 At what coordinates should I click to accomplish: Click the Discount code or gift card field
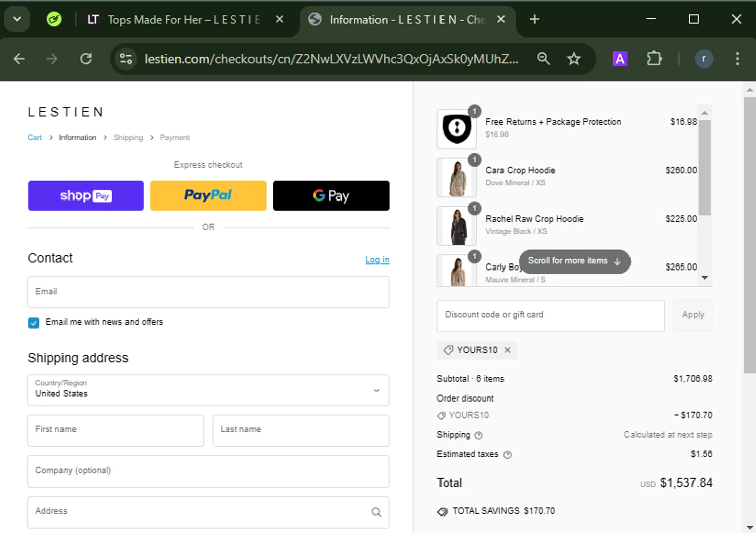[551, 316]
